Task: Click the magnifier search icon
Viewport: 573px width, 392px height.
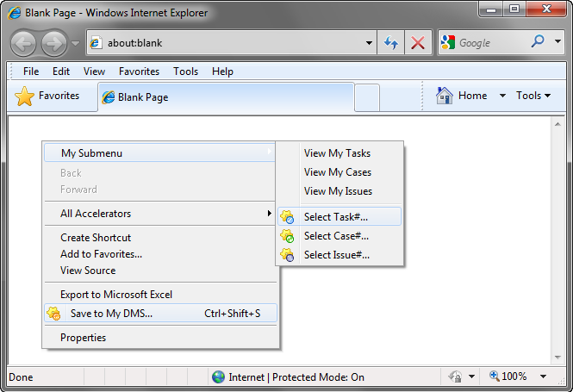Action: (538, 41)
